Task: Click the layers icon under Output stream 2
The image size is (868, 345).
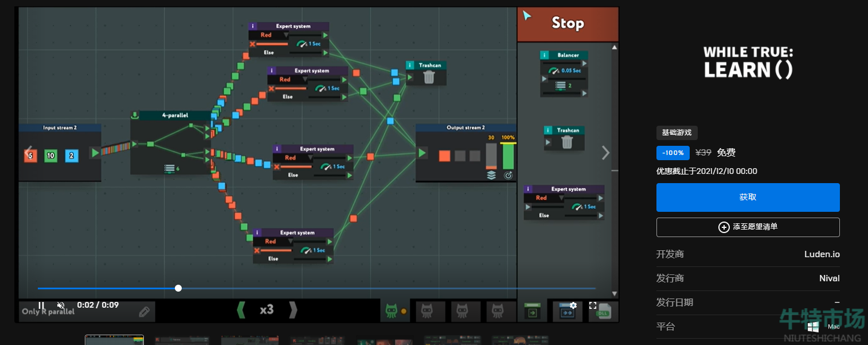Action: pos(491,175)
